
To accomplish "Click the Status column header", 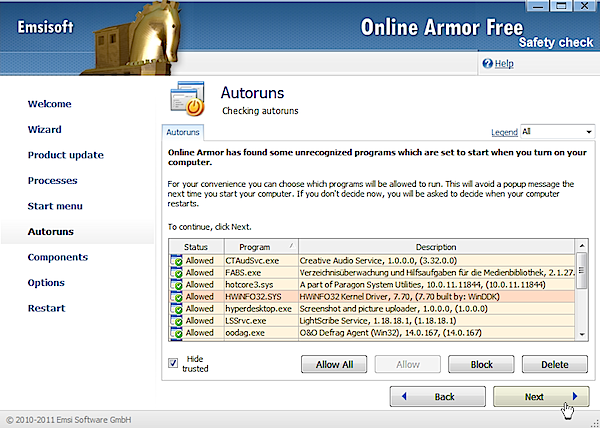I will point(196,247).
